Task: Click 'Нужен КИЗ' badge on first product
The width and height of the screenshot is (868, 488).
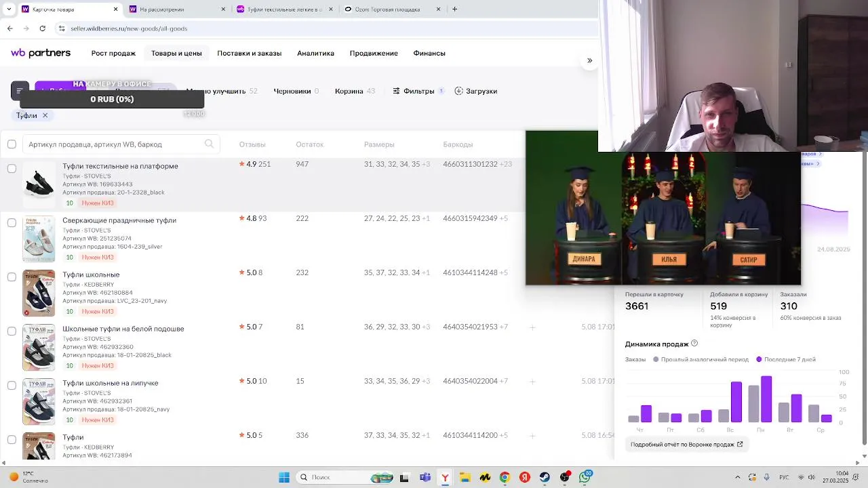Action: tap(98, 203)
